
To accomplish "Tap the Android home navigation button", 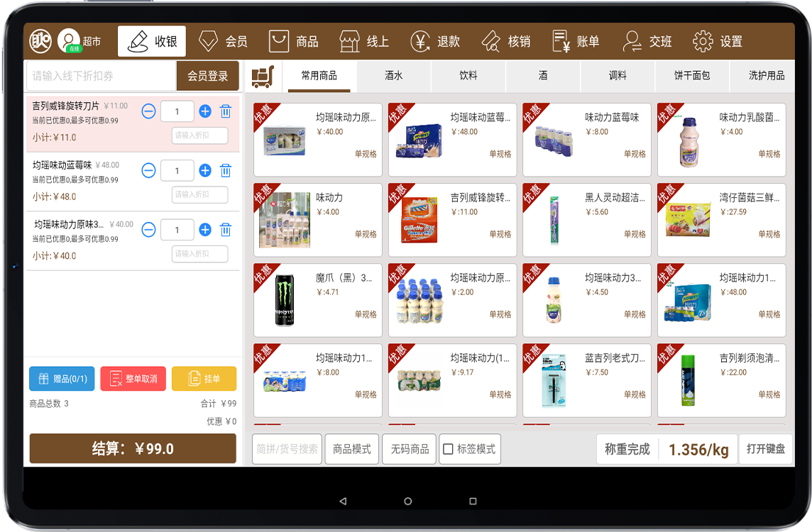I will pos(408,501).
